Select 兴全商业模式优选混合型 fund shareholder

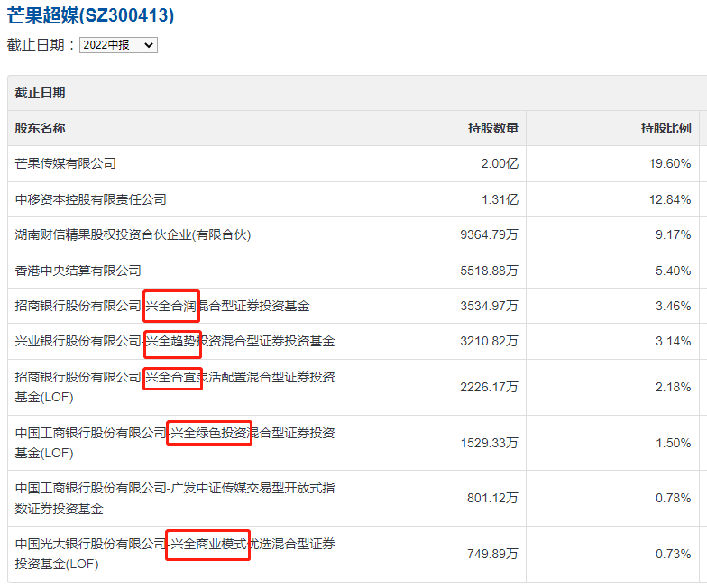click(175, 554)
